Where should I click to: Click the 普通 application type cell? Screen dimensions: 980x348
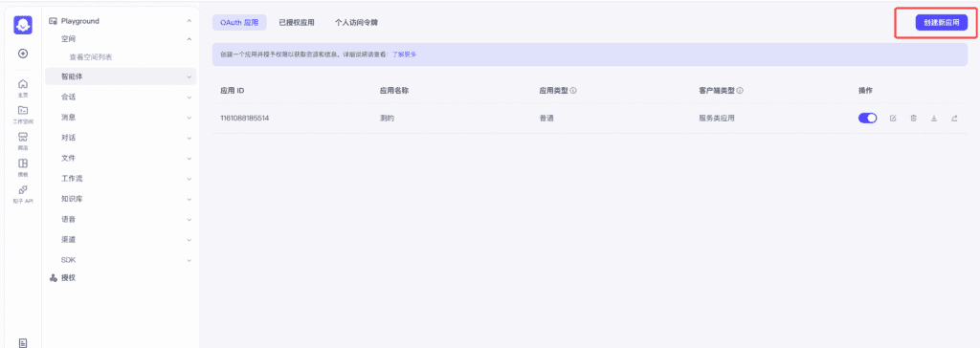pyautogui.click(x=546, y=119)
